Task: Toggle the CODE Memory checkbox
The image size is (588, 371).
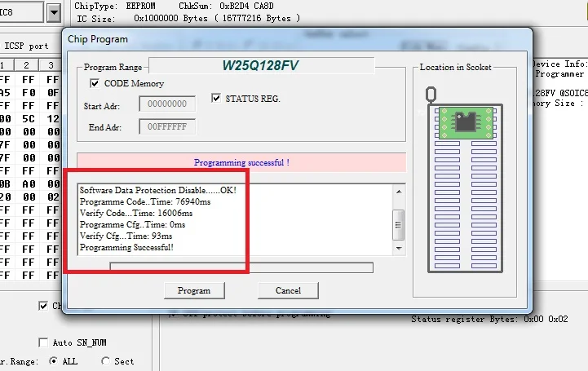Action: click(95, 83)
